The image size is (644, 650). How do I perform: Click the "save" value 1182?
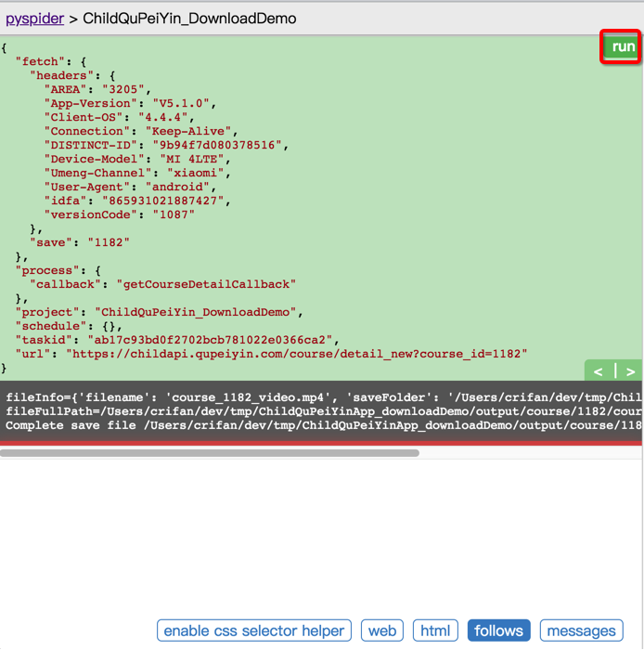109,242
